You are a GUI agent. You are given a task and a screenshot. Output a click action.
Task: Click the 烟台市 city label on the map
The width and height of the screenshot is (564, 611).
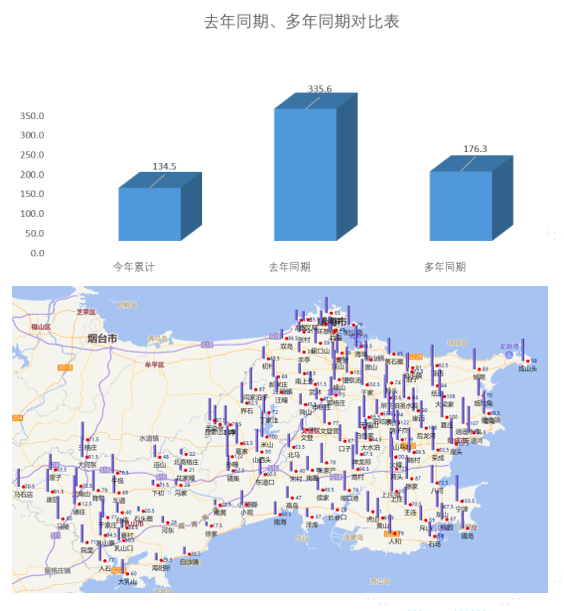click(x=102, y=338)
